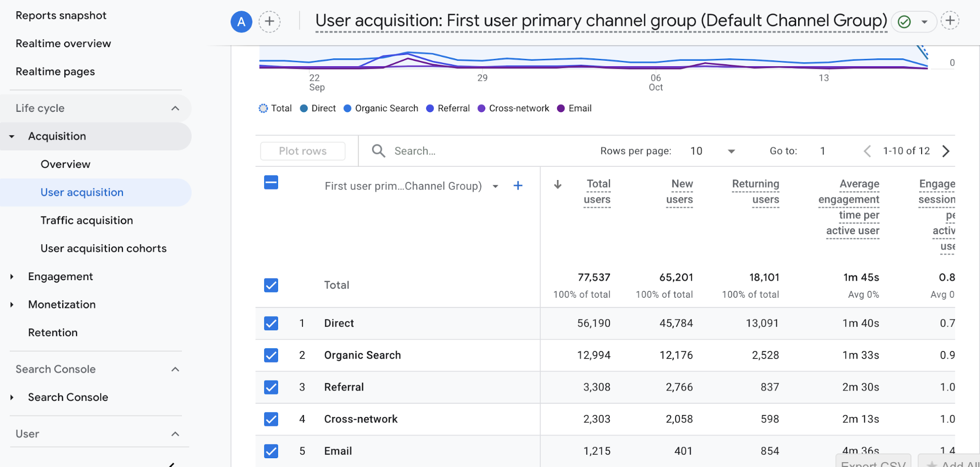
Task: Sort by the Total users column header
Action: pos(597,192)
